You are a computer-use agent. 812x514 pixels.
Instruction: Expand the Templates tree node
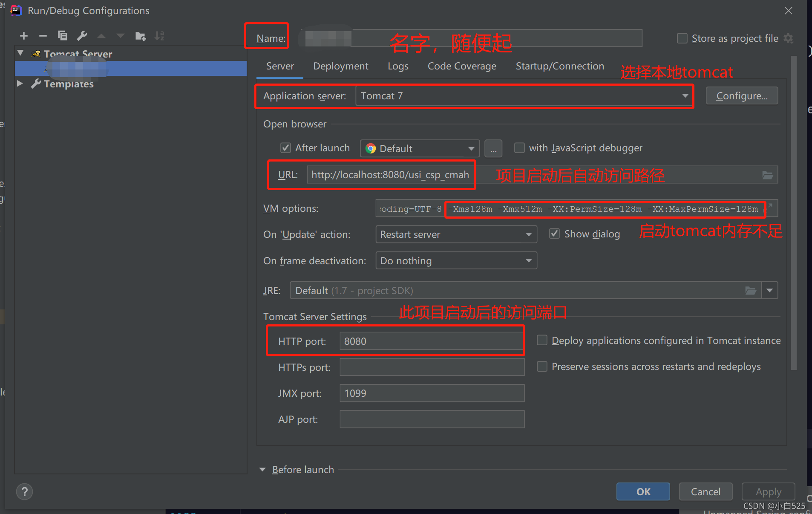pyautogui.click(x=20, y=84)
